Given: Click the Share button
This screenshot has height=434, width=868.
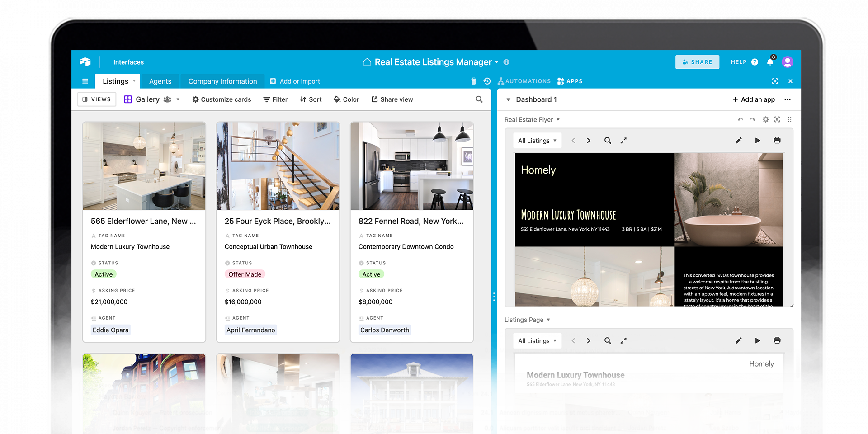Looking at the screenshot, I should coord(697,62).
